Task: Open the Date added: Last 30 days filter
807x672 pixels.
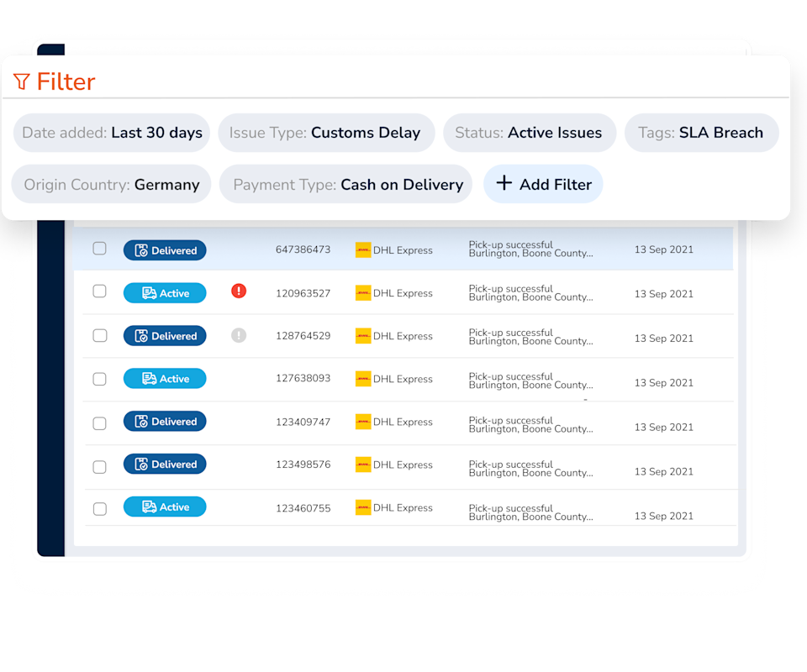Action: click(112, 133)
